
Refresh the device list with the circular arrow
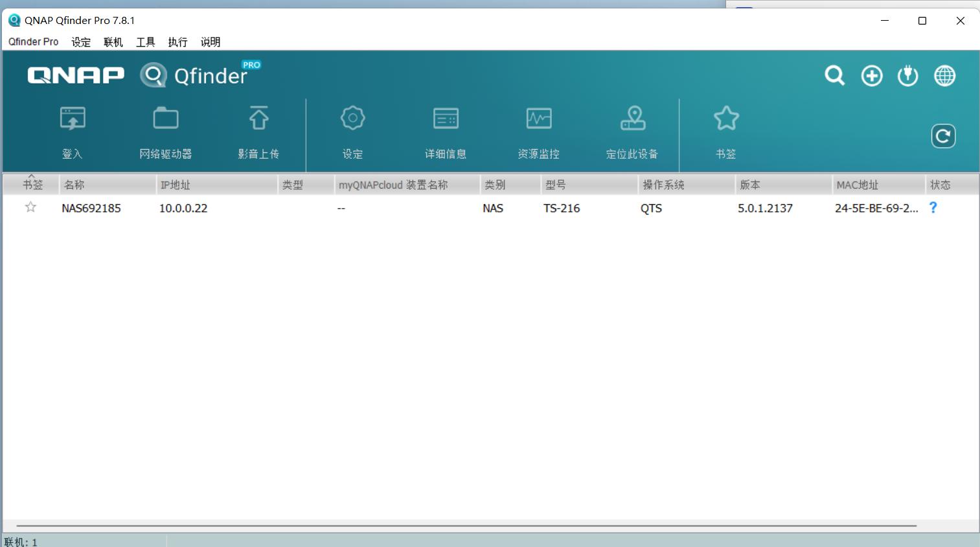point(943,135)
